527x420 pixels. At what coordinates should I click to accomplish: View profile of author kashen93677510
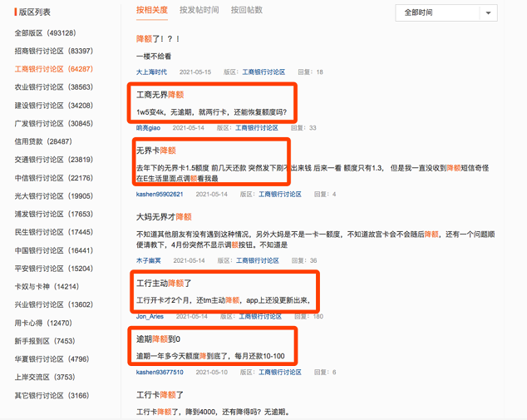160,373
